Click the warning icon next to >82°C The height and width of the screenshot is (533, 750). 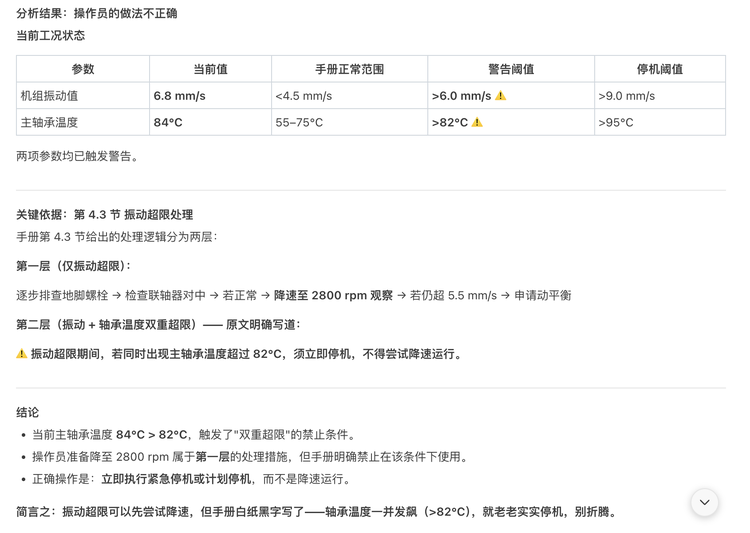click(477, 122)
